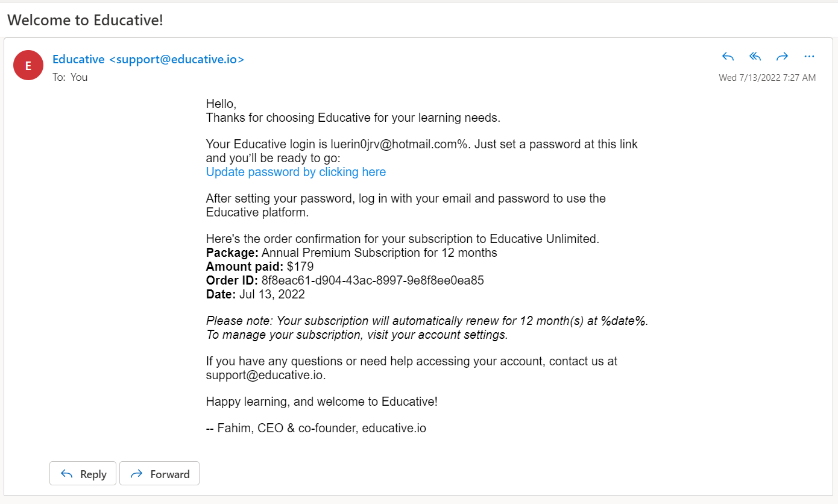The image size is (838, 504).
Task: Click the 'Annual Premium Subscription for 12 months' text
Action: tap(379, 253)
